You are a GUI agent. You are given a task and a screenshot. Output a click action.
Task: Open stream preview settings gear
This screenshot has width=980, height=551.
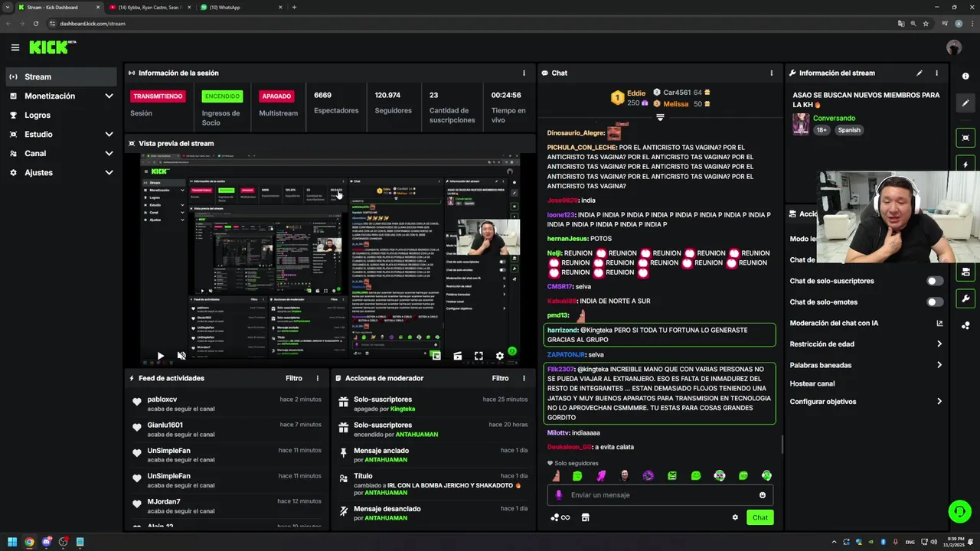500,356
